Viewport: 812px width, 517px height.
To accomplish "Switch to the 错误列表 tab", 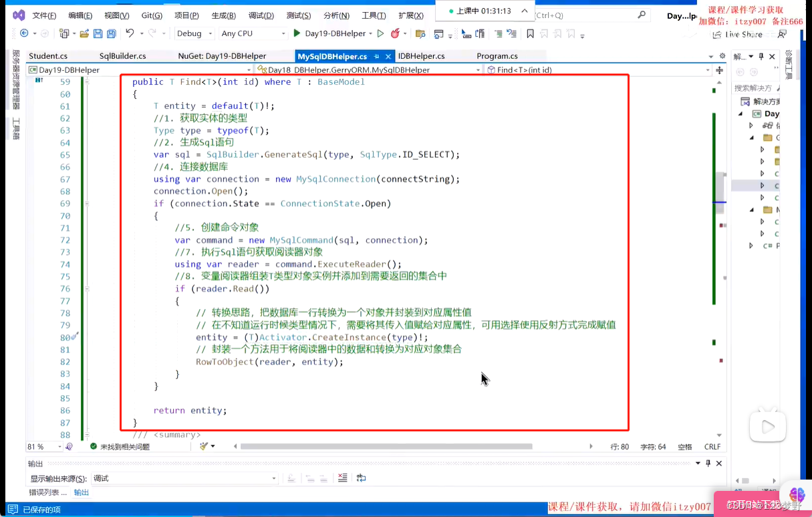I will (x=47, y=492).
